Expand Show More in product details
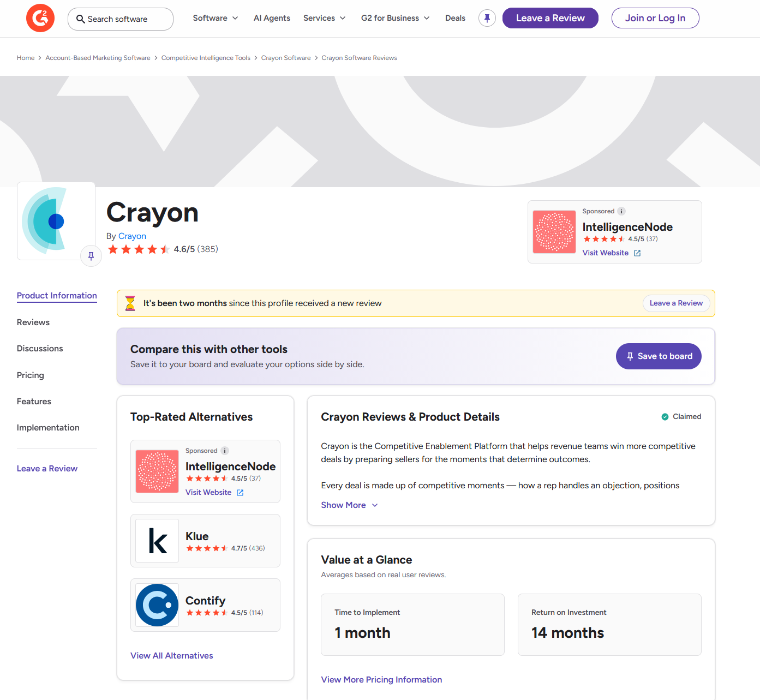The image size is (760, 700). click(349, 505)
